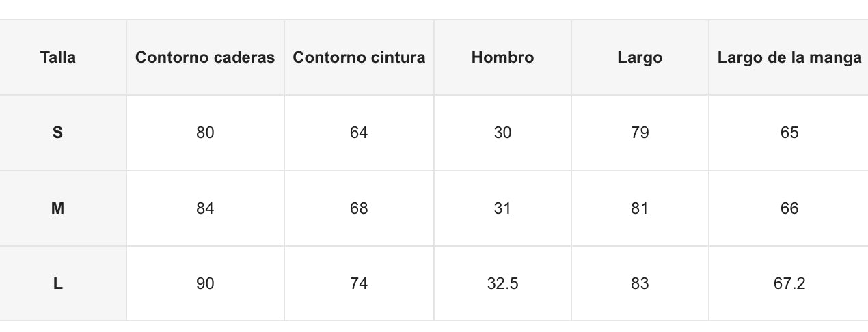
Task: Click length value 83 for size L
Action: tap(640, 283)
